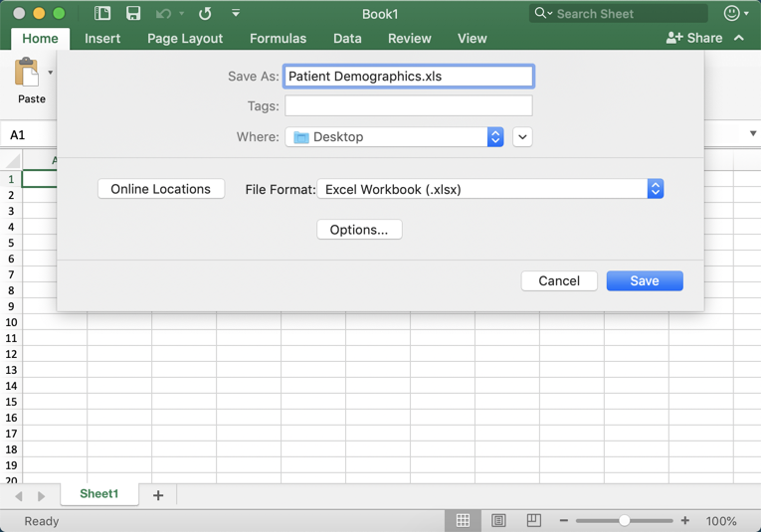Click the Redo icon in toolbar
761x532 pixels.
(x=205, y=14)
